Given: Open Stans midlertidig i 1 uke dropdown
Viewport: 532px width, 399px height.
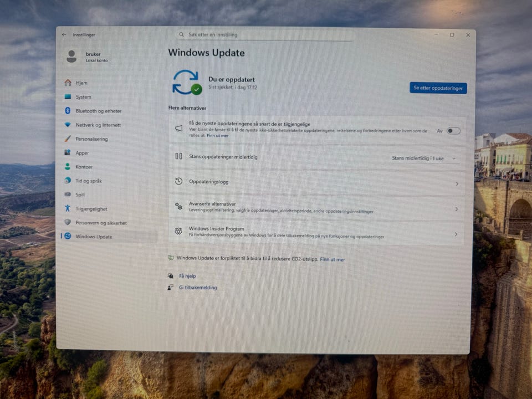Looking at the screenshot, I should point(424,158).
